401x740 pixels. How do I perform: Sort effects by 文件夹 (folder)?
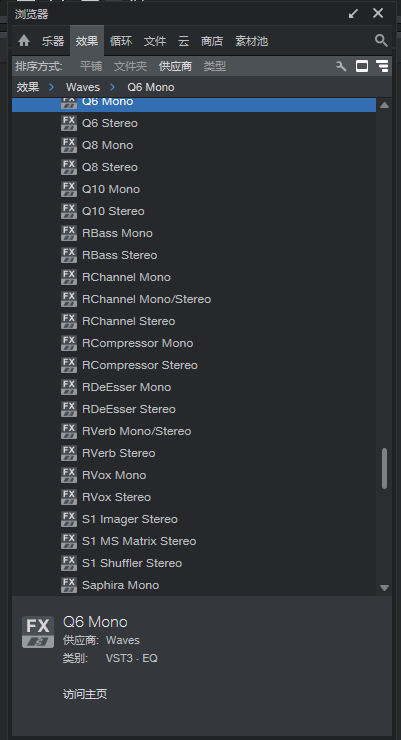pyautogui.click(x=131, y=66)
